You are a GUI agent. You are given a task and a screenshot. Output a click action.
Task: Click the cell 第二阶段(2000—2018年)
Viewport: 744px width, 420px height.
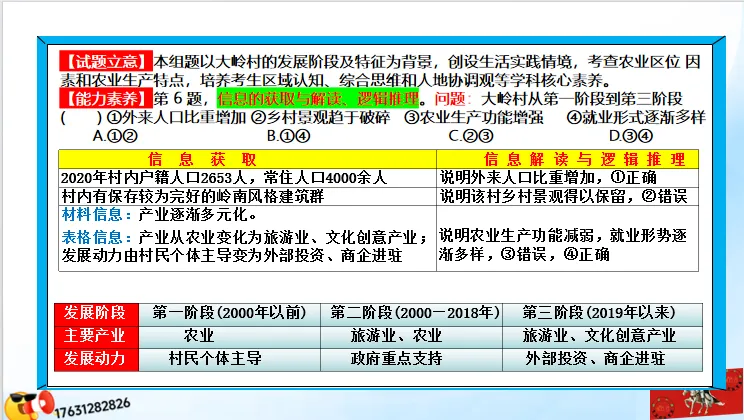pyautogui.click(x=412, y=313)
